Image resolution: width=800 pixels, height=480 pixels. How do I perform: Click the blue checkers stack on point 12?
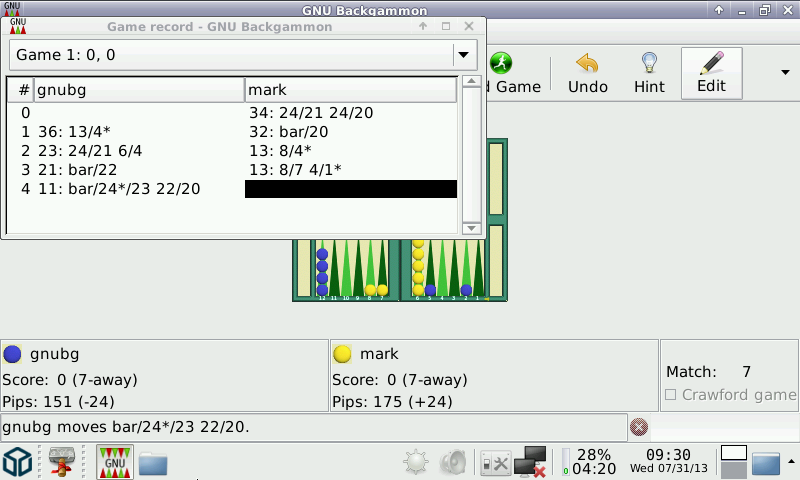pos(322,272)
